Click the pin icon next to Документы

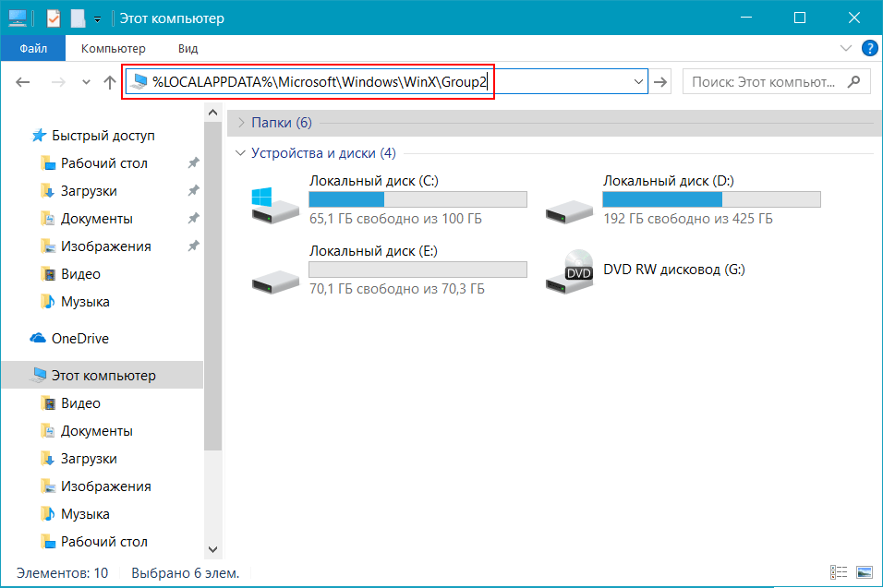pos(193,219)
